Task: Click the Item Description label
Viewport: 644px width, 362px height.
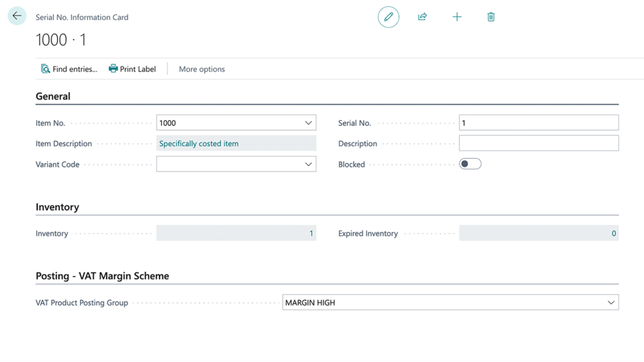Action: (x=64, y=144)
